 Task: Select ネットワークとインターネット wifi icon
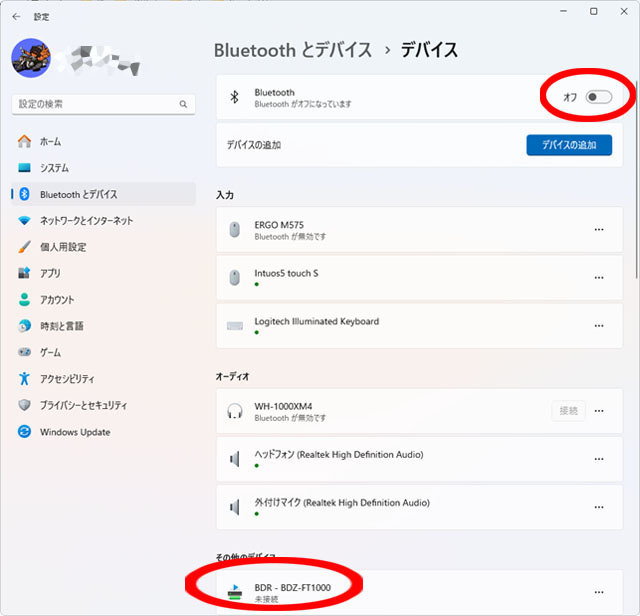click(x=24, y=220)
